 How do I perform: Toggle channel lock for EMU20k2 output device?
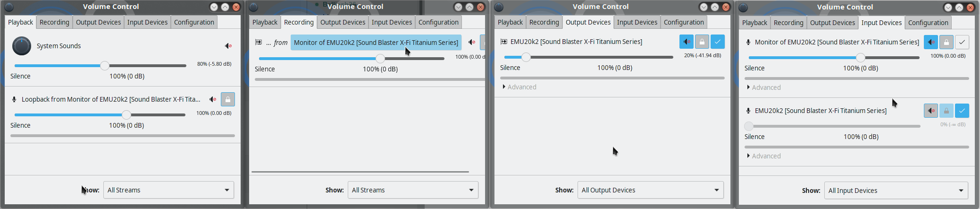point(702,42)
